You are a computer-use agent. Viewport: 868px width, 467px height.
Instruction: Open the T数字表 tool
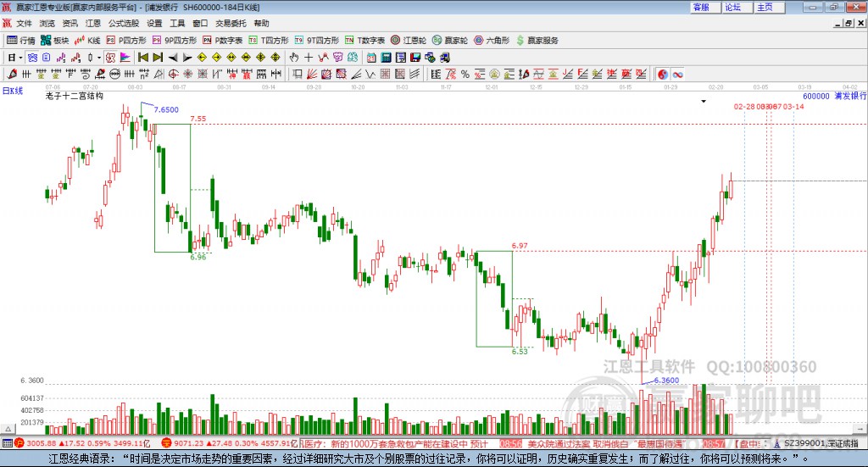pyautogui.click(x=364, y=41)
